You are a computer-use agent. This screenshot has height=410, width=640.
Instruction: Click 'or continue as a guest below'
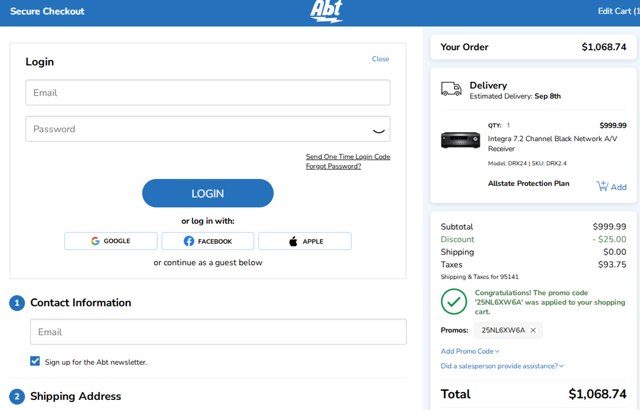point(208,263)
